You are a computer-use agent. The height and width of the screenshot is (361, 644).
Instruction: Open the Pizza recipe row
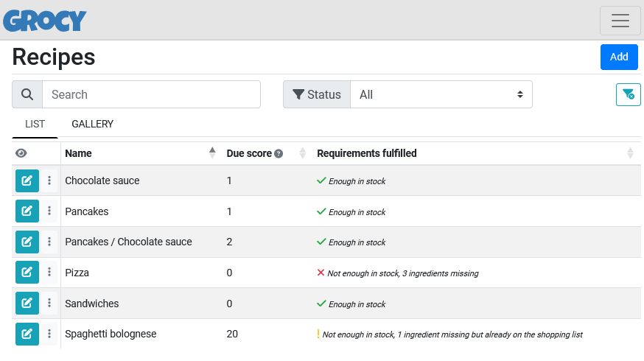click(77, 273)
